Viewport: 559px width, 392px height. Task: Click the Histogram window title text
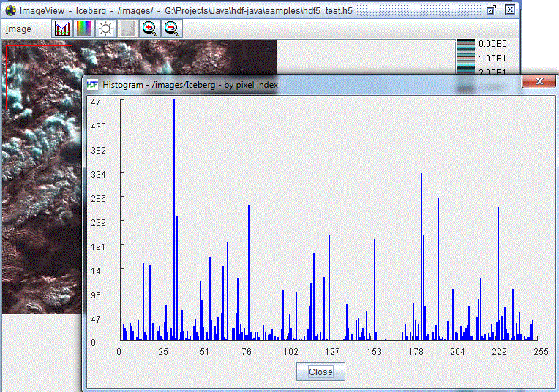click(x=190, y=85)
